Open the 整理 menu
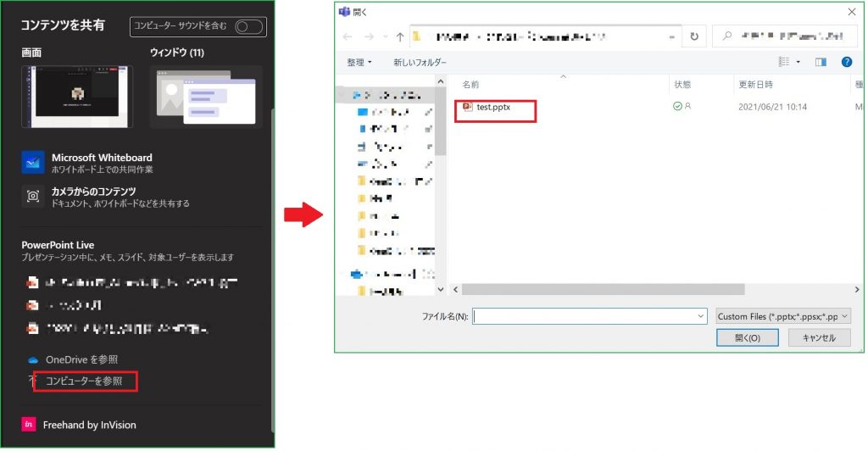Viewport: 868px width, 451px height. [359, 63]
